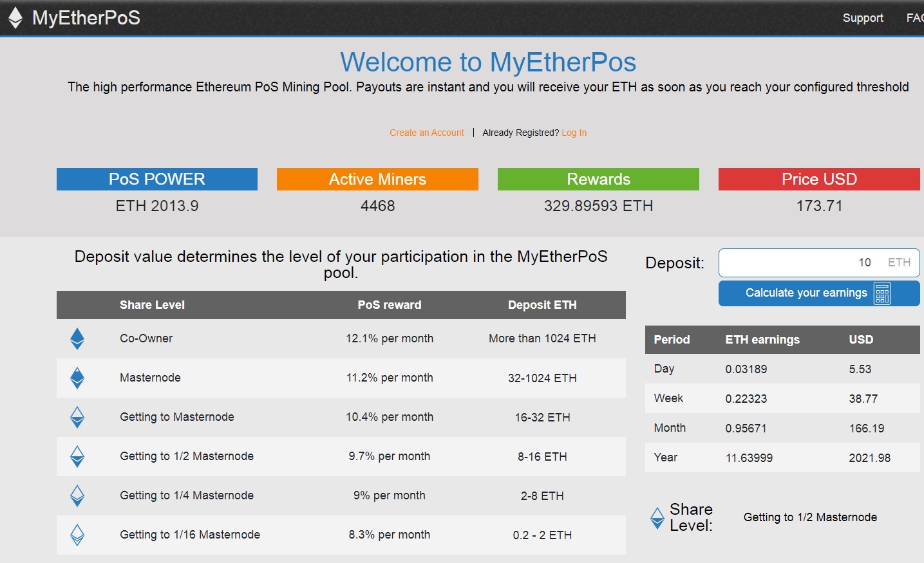
Task: Click the Welcome to MyEtherPos heading
Action: point(488,62)
